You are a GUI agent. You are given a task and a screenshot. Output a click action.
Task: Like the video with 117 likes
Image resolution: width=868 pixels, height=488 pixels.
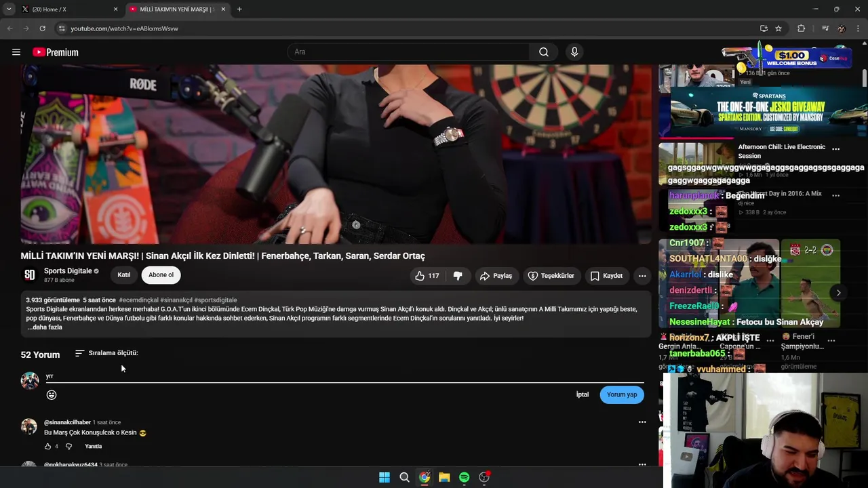coord(427,276)
